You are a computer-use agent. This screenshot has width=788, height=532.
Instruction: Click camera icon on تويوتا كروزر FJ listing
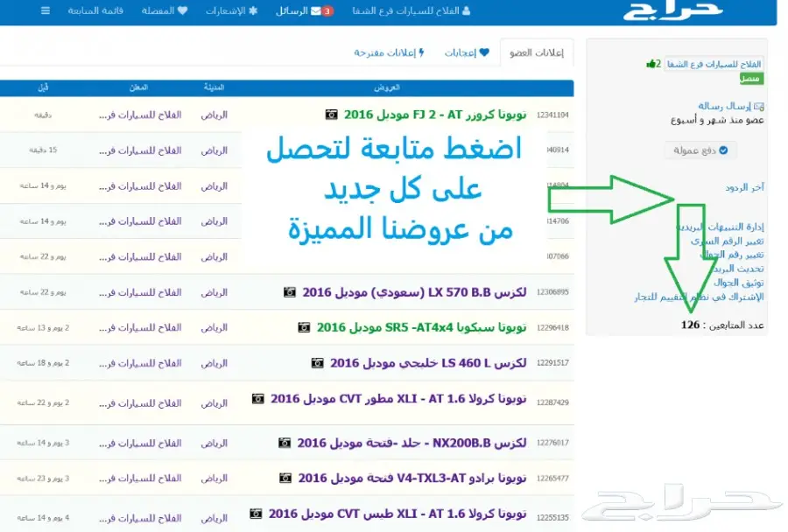click(331, 115)
